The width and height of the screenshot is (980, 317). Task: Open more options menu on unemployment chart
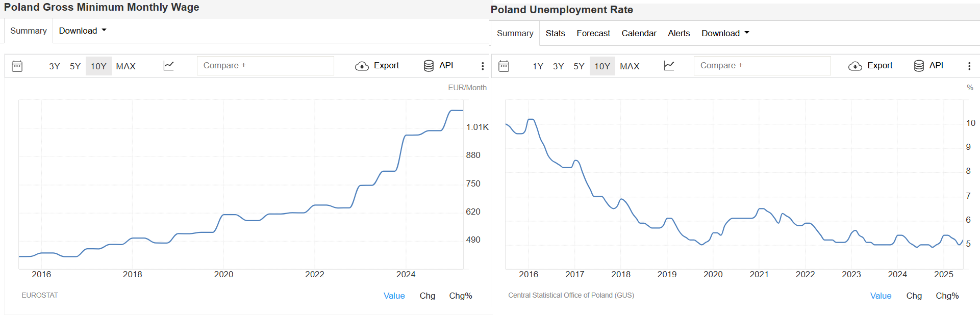(969, 66)
